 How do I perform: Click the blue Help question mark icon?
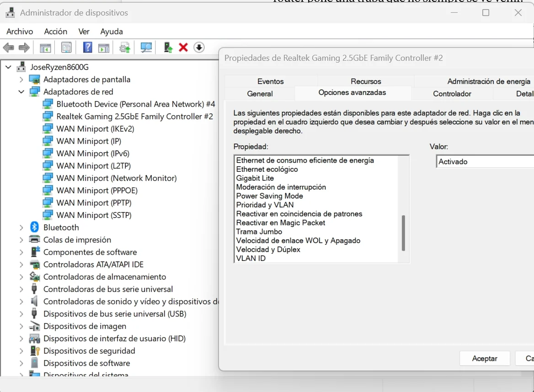tap(87, 48)
